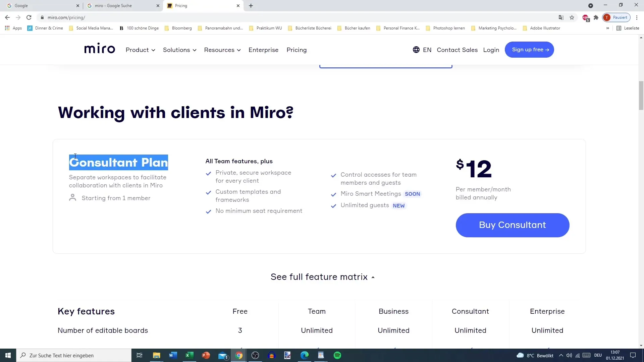The image size is (644, 362).
Task: Expand the Solutions dropdown
Action: pyautogui.click(x=180, y=50)
